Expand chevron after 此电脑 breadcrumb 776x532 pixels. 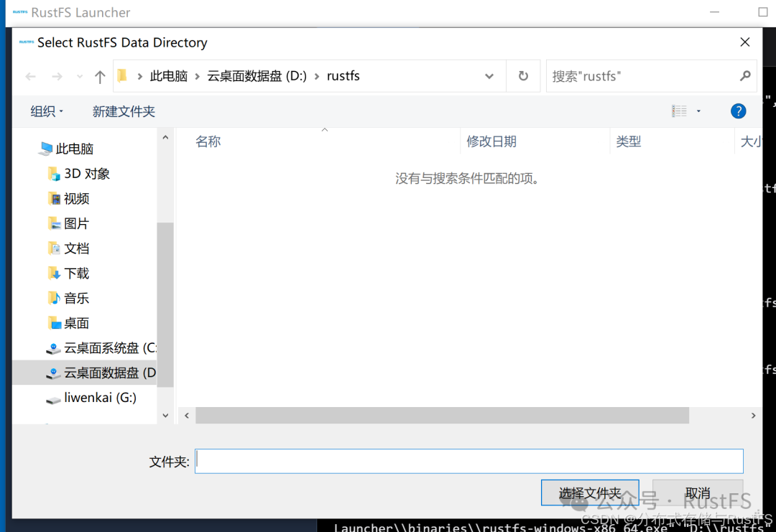click(x=198, y=77)
